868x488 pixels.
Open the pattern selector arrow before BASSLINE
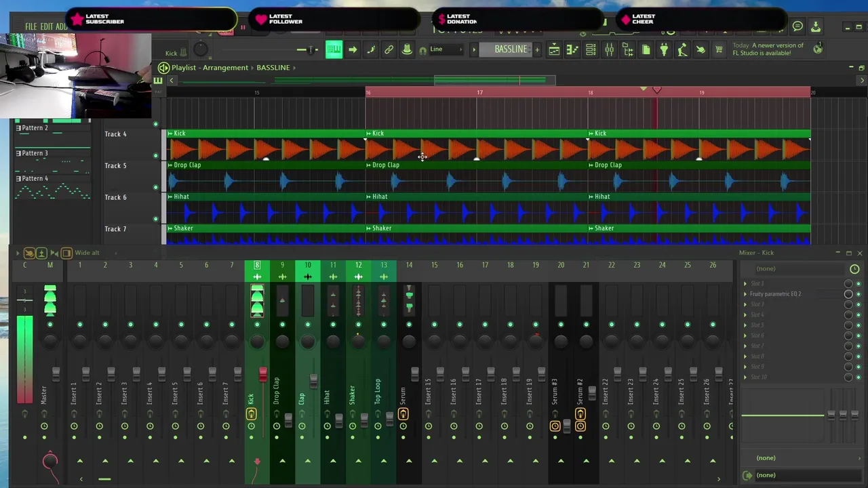tap(475, 49)
